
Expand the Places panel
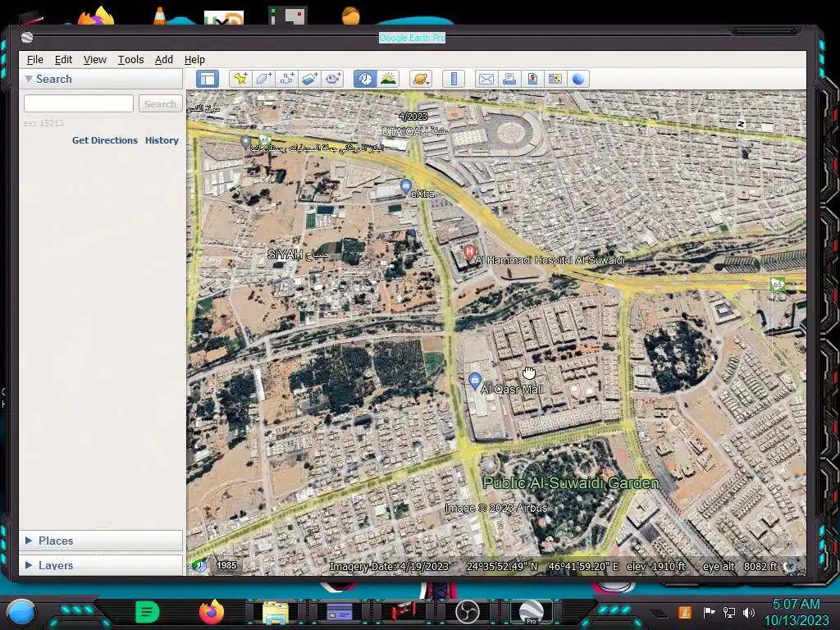coord(29,541)
